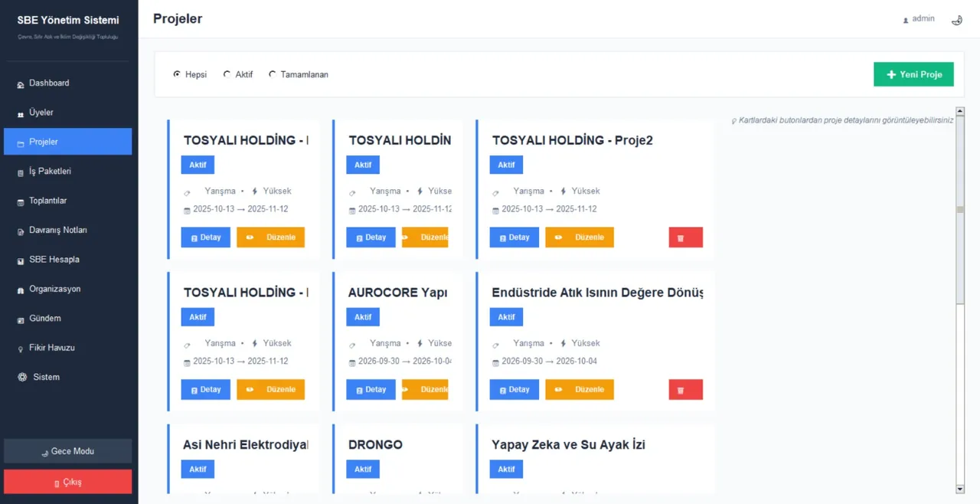This screenshot has width=980, height=504.
Task: Open Detay for AUROCORE Yapı project
Action: click(x=371, y=390)
